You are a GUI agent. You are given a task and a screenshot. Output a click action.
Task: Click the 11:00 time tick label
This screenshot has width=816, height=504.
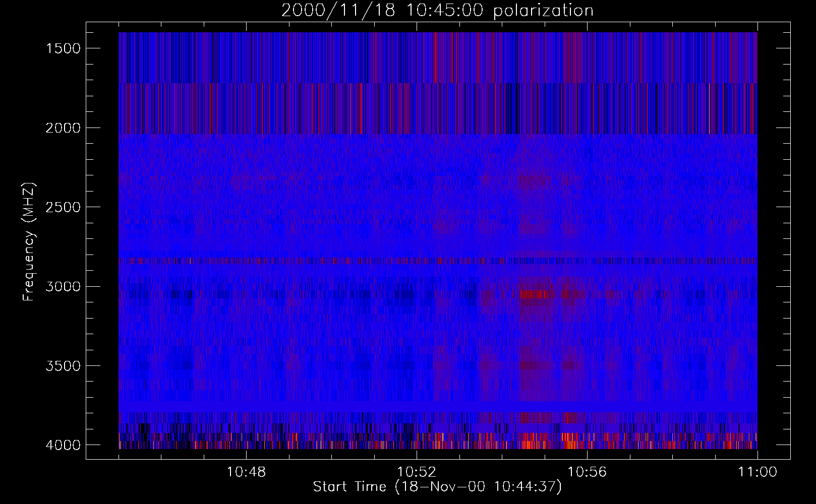758,472
